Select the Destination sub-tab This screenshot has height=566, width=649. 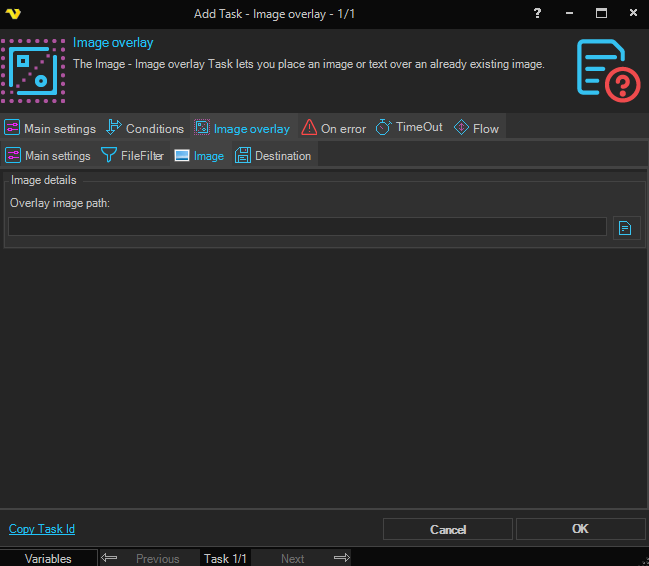[x=273, y=156]
